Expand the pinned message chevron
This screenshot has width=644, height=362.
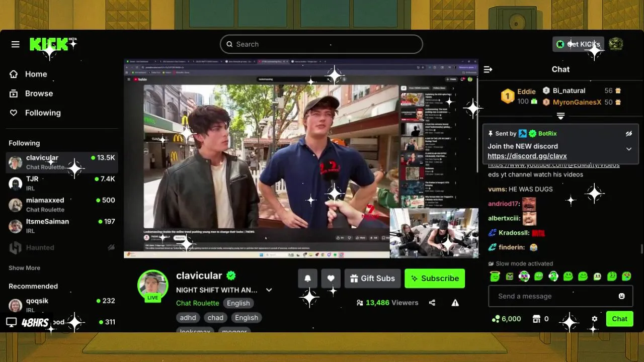pyautogui.click(x=628, y=149)
